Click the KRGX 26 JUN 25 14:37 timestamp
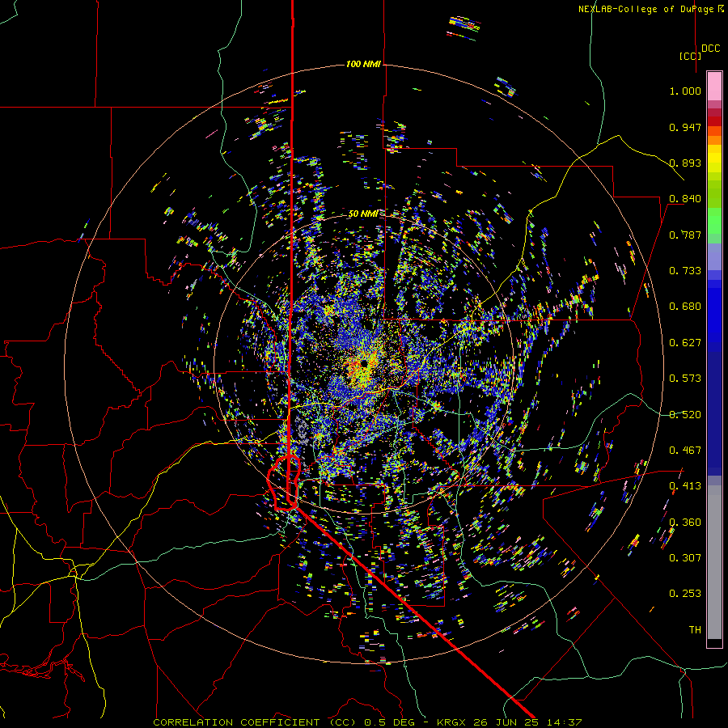 (x=510, y=722)
